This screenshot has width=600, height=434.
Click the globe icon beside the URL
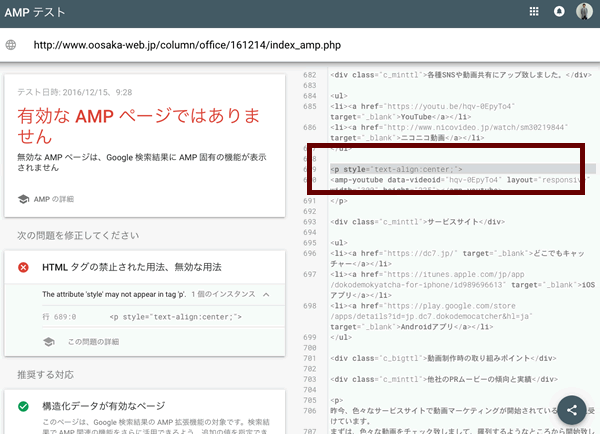coord(11,45)
